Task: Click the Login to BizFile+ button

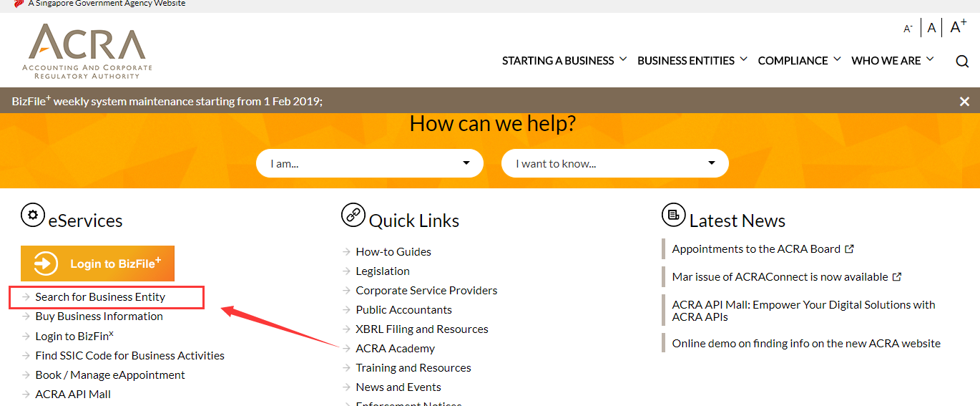Action: click(x=97, y=264)
